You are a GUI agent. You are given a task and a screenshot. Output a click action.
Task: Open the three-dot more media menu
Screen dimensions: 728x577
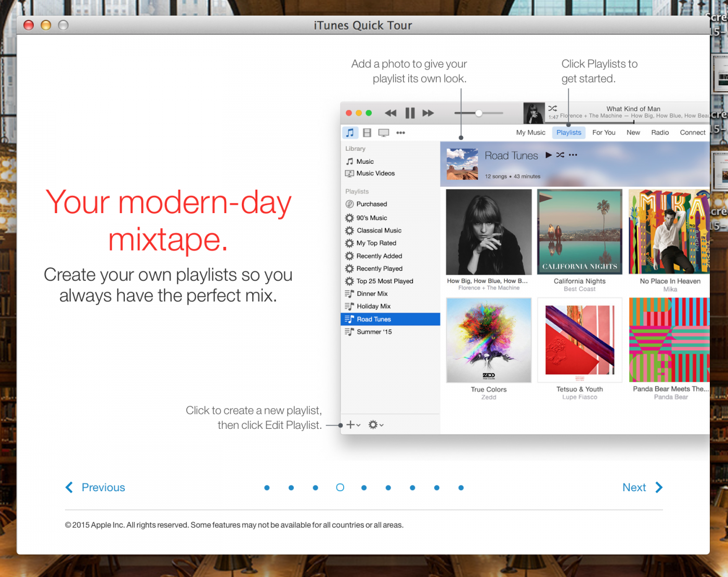pos(400,133)
